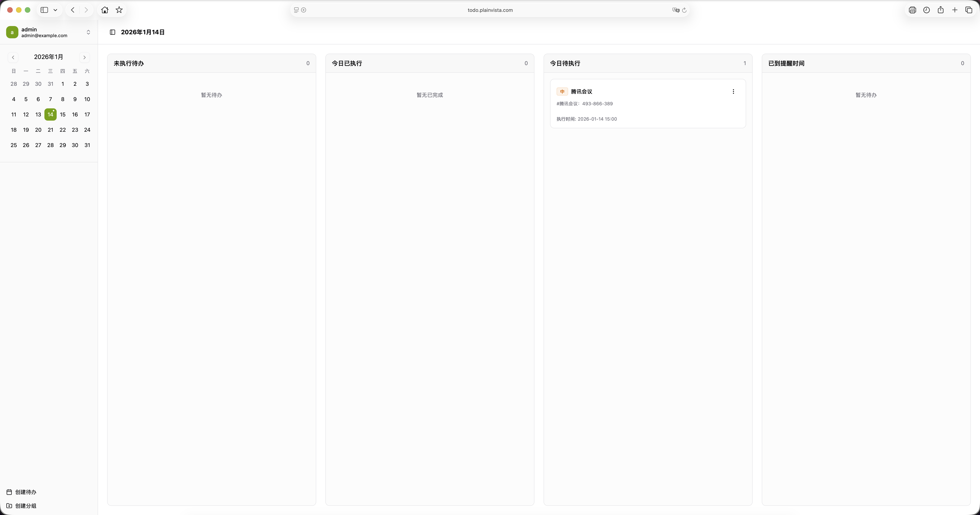Go to previous month in calendar
980x515 pixels.
click(13, 57)
